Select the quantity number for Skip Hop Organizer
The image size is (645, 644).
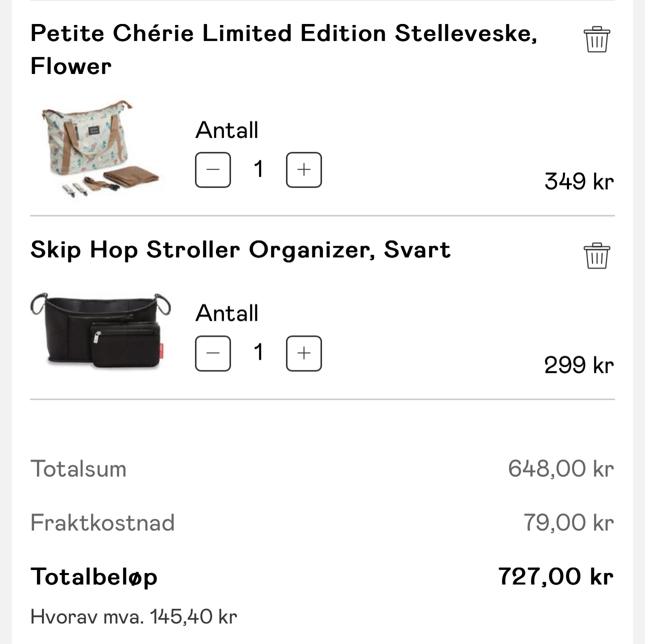258,353
